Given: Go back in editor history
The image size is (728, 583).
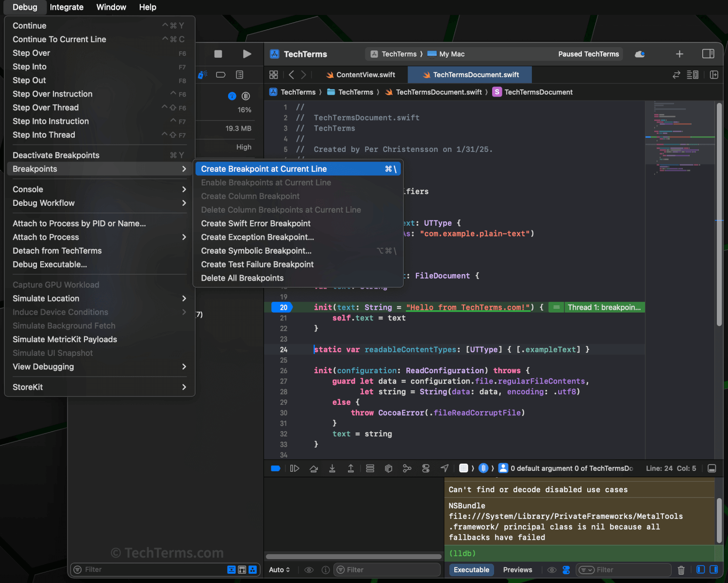Looking at the screenshot, I should [291, 75].
